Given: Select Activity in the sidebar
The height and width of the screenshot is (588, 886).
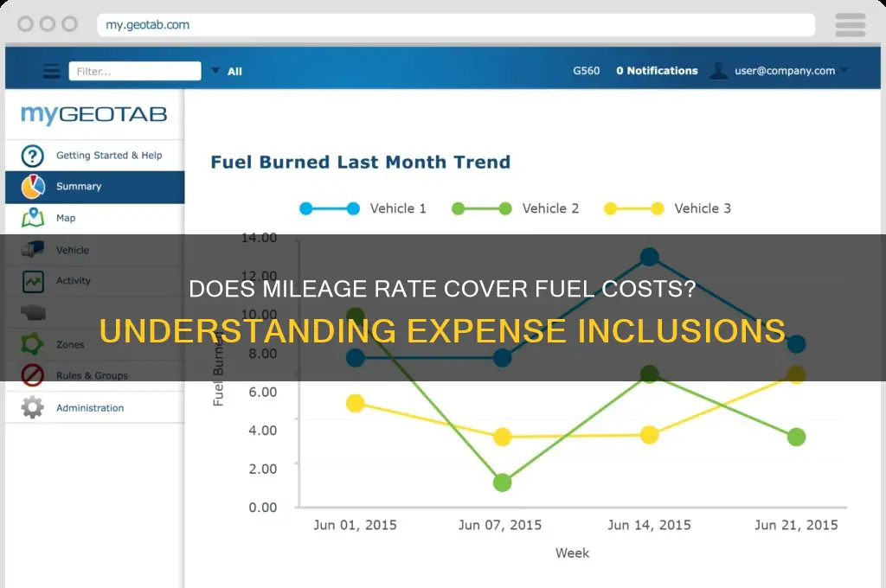Looking at the screenshot, I should click(95, 281).
